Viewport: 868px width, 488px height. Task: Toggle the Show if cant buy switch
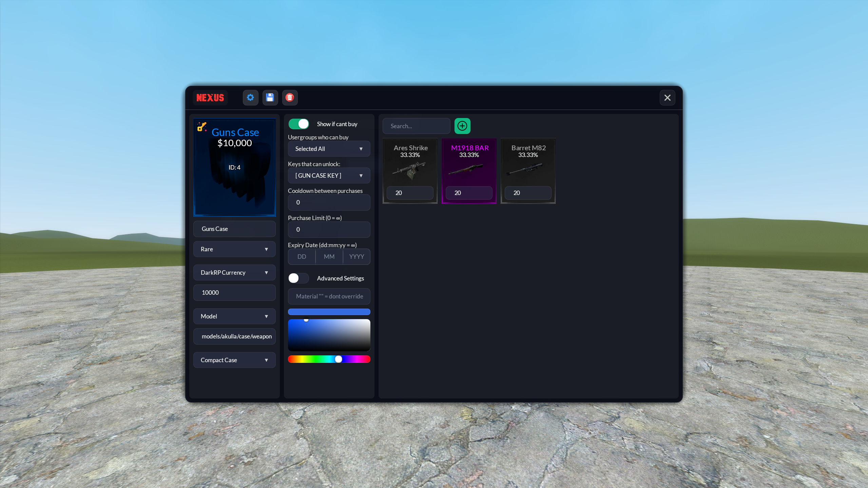tap(298, 124)
